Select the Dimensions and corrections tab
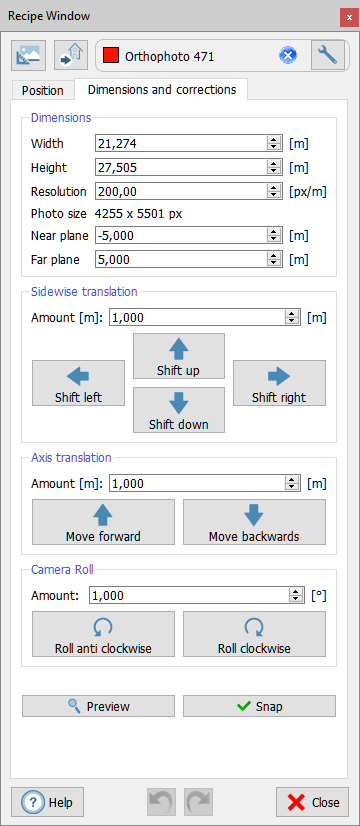 click(161, 89)
